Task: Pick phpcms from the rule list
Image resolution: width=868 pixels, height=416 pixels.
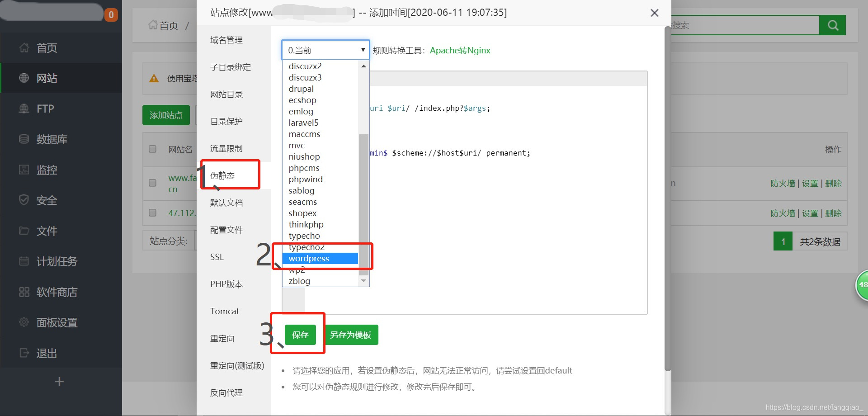Action: click(304, 168)
